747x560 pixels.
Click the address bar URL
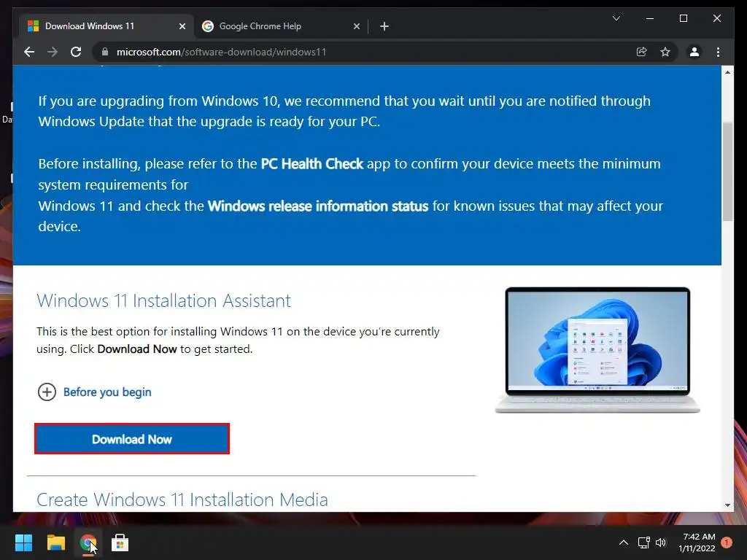(x=222, y=52)
